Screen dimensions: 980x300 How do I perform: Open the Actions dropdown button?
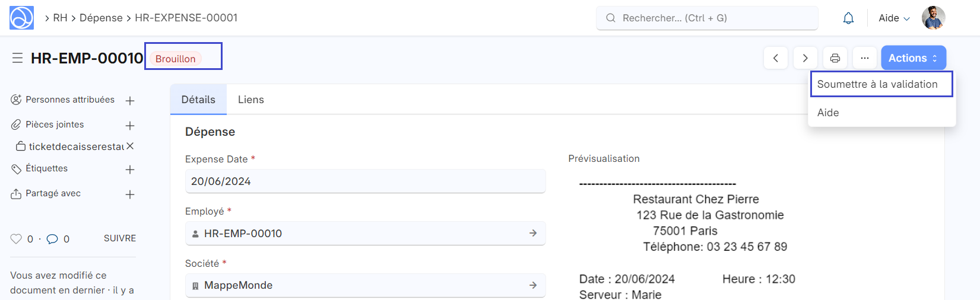[x=913, y=58]
